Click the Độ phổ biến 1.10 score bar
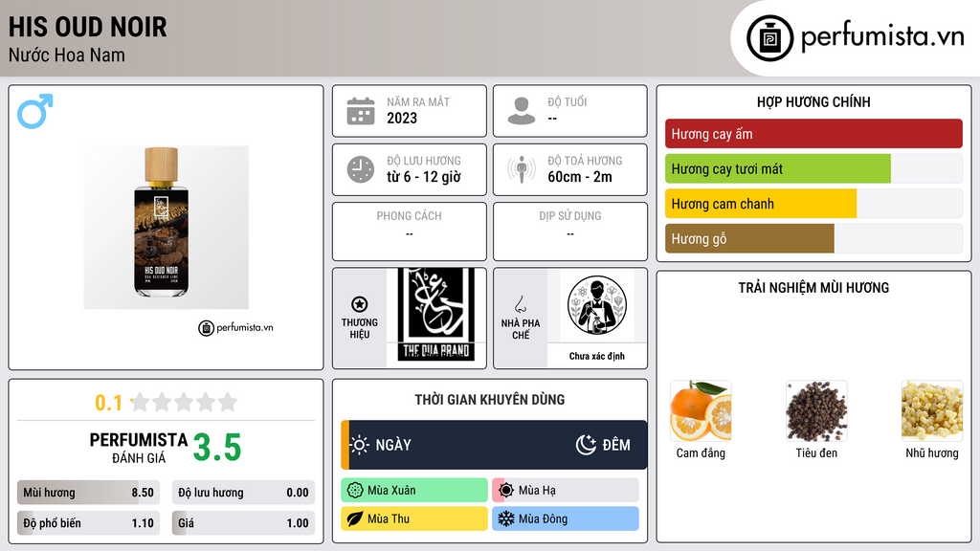The height and width of the screenshot is (551, 980). click(88, 523)
